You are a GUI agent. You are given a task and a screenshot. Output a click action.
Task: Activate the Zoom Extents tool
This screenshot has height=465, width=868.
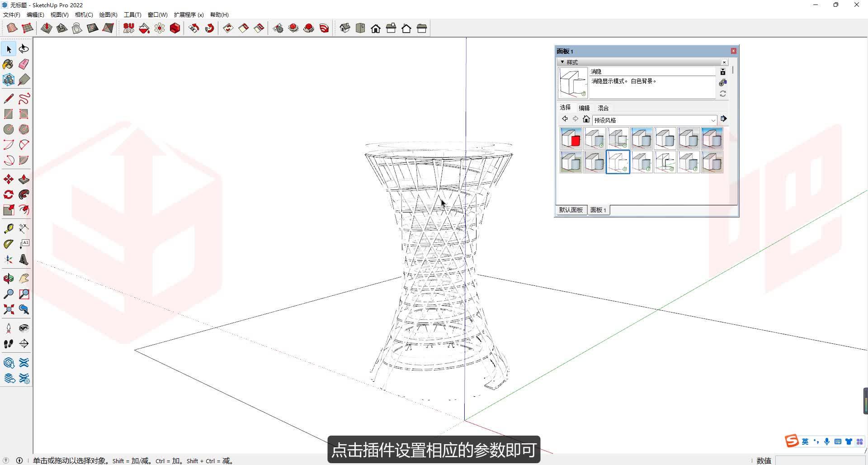pyautogui.click(x=9, y=309)
